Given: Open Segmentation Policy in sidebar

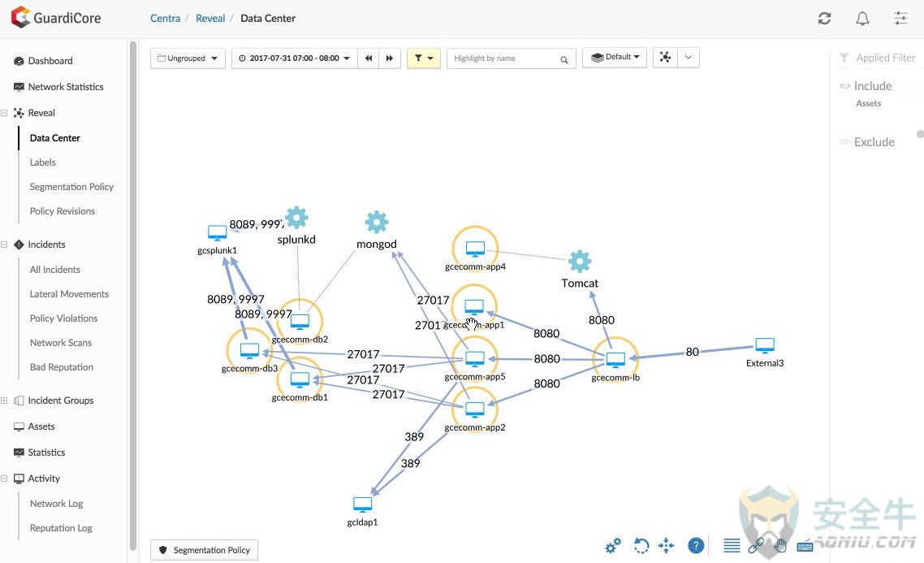Looking at the screenshot, I should [x=71, y=187].
